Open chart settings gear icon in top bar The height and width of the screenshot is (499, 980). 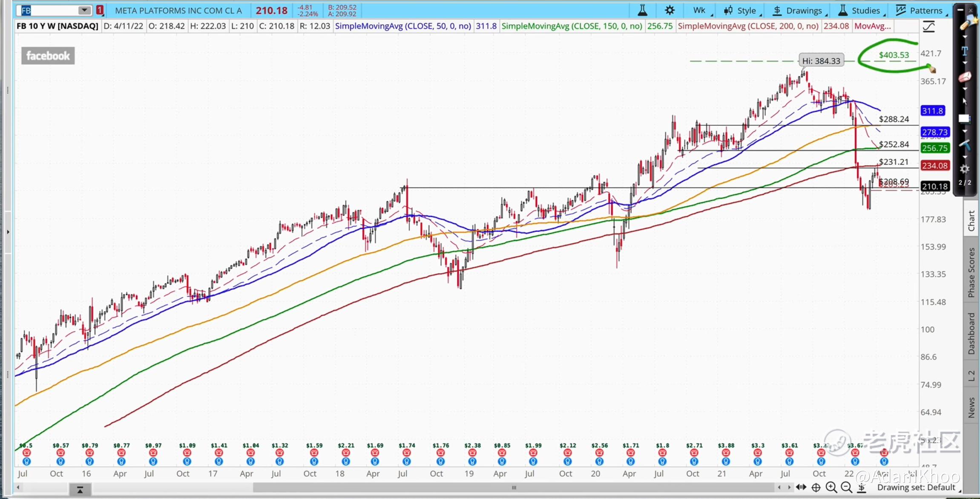(x=670, y=10)
